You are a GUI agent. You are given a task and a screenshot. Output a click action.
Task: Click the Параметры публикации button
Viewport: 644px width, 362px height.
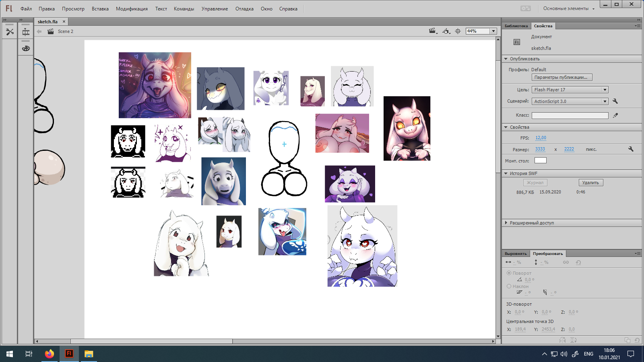pyautogui.click(x=562, y=77)
